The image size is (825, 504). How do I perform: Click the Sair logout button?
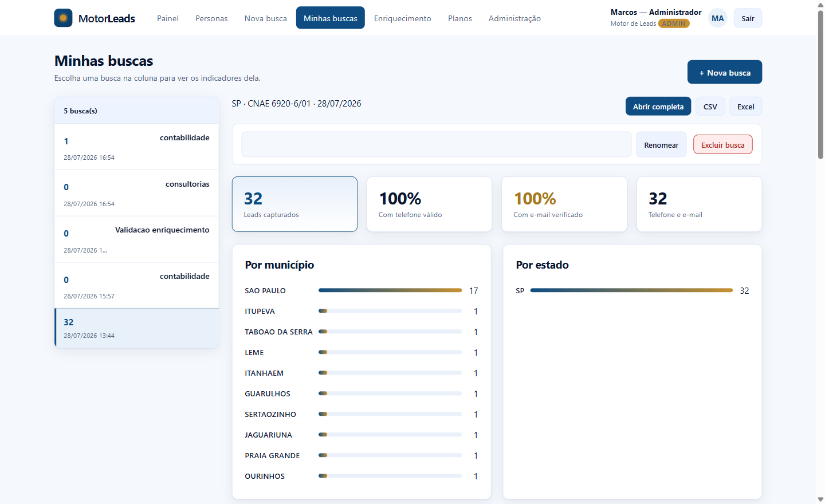pyautogui.click(x=748, y=18)
